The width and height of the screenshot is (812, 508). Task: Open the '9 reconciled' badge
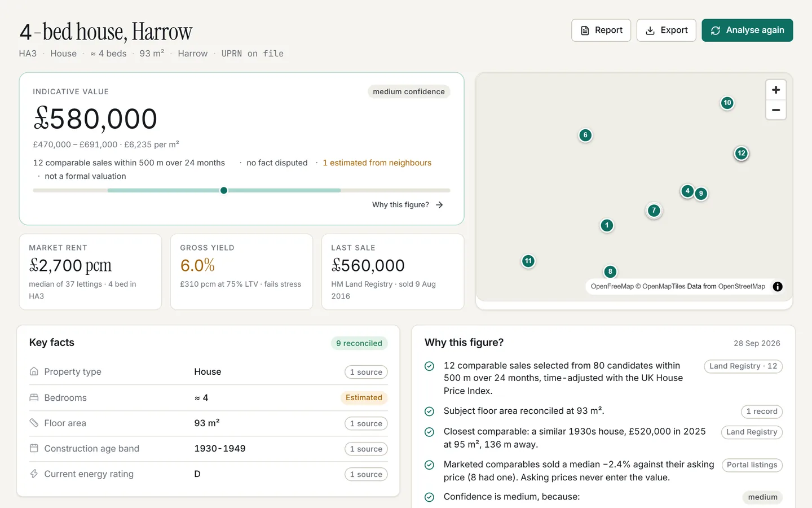pyautogui.click(x=359, y=343)
